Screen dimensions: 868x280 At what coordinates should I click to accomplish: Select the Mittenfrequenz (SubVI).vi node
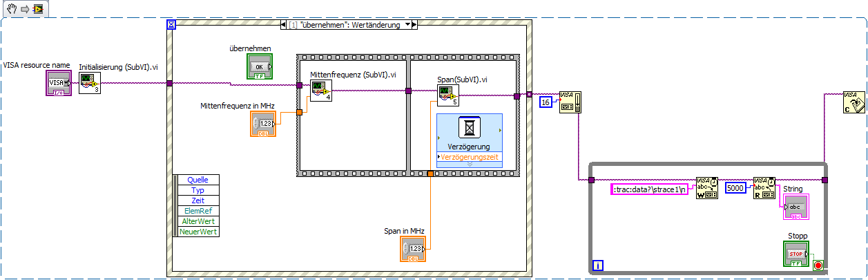tap(321, 90)
